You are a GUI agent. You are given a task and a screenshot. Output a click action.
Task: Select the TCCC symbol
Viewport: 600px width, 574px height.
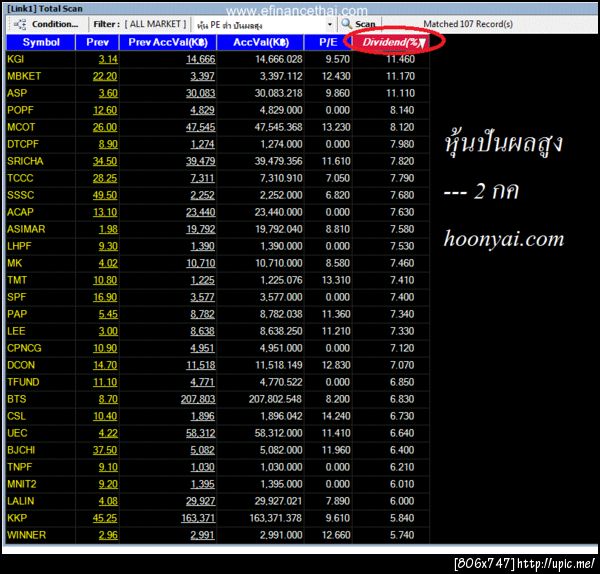coord(20,178)
